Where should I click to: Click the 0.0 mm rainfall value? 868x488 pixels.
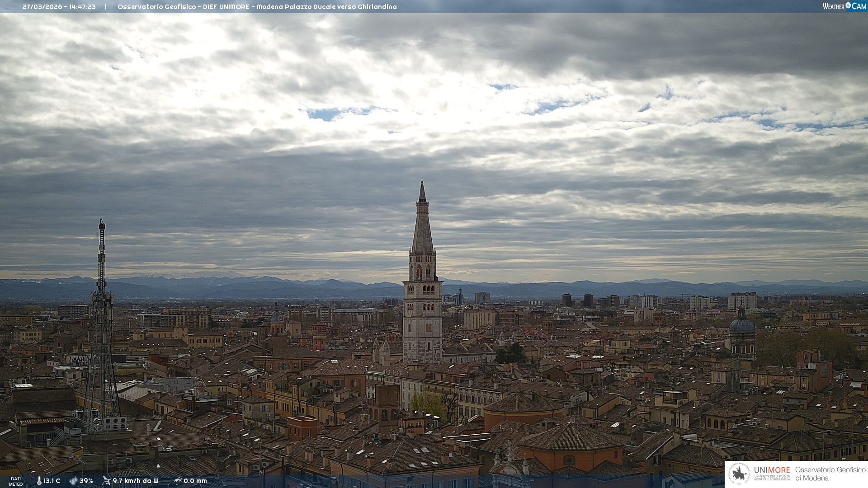tap(195, 481)
